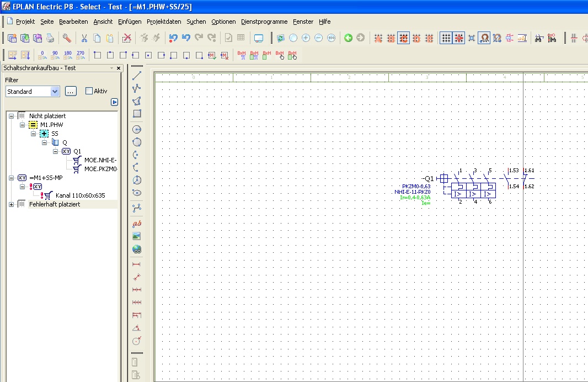Select the Polygon drawing tool
Image resolution: width=588 pixels, height=382 pixels.
[x=137, y=102]
